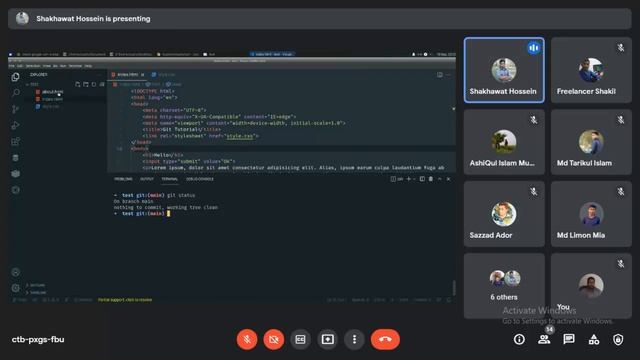640x360 pixels.
Task: Maximize the panel with the chevron-up icon
Action: point(440,179)
